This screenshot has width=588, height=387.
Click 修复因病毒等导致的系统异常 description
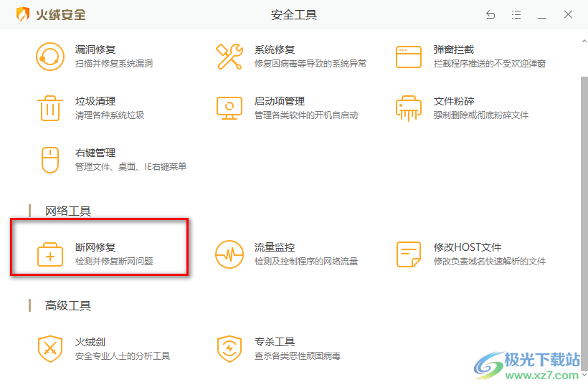pos(310,64)
